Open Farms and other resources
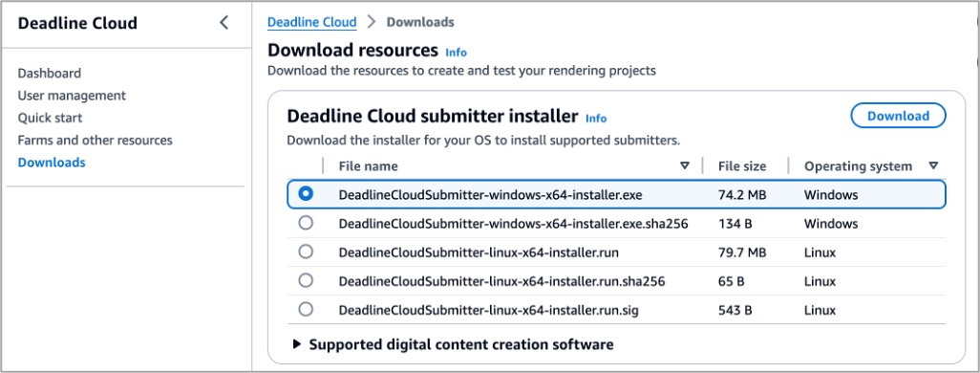Image resolution: width=980 pixels, height=373 pixels. 95,141
